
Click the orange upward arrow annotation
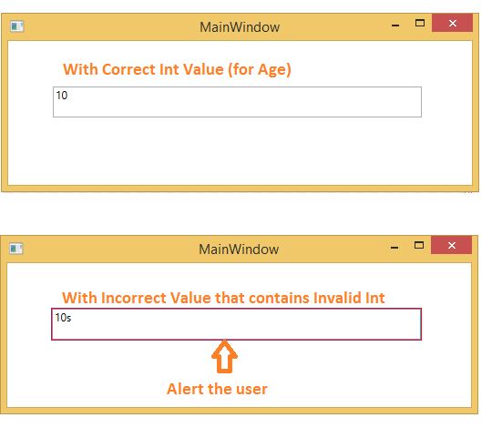click(224, 356)
